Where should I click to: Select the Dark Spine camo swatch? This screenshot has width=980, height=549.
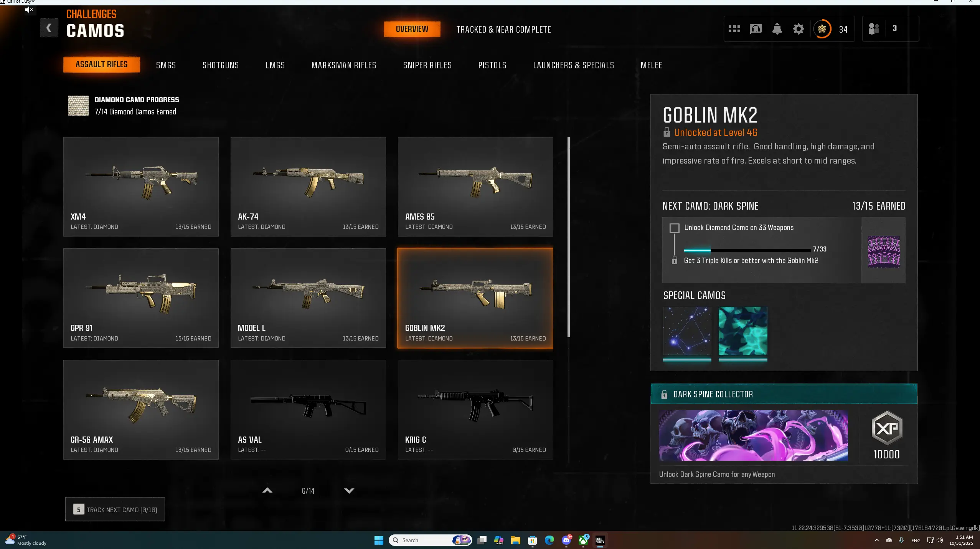click(884, 251)
